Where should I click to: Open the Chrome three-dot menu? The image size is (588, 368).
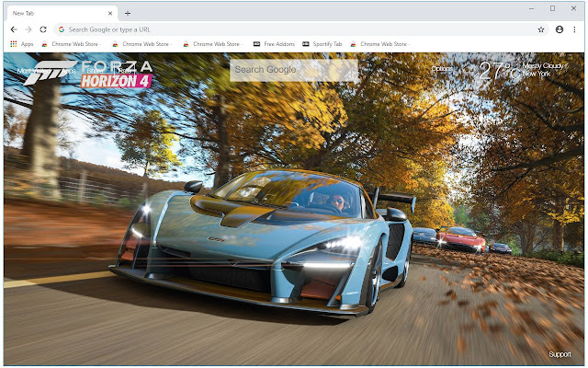574,29
